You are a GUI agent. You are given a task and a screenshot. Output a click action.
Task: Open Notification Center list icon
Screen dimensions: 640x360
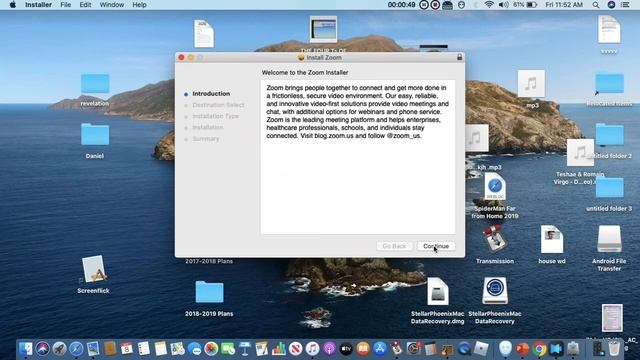pyautogui.click(x=625, y=5)
